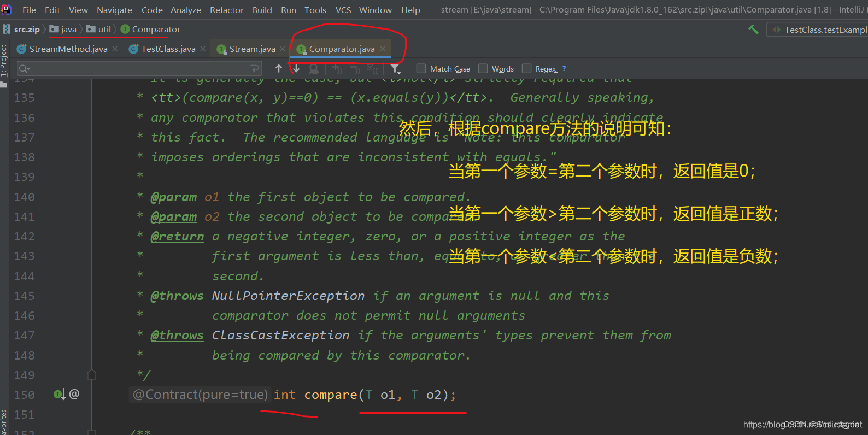The image size is (868, 435).
Task: Click @Contract(pure=true) inlay hint
Action: pyautogui.click(x=200, y=395)
